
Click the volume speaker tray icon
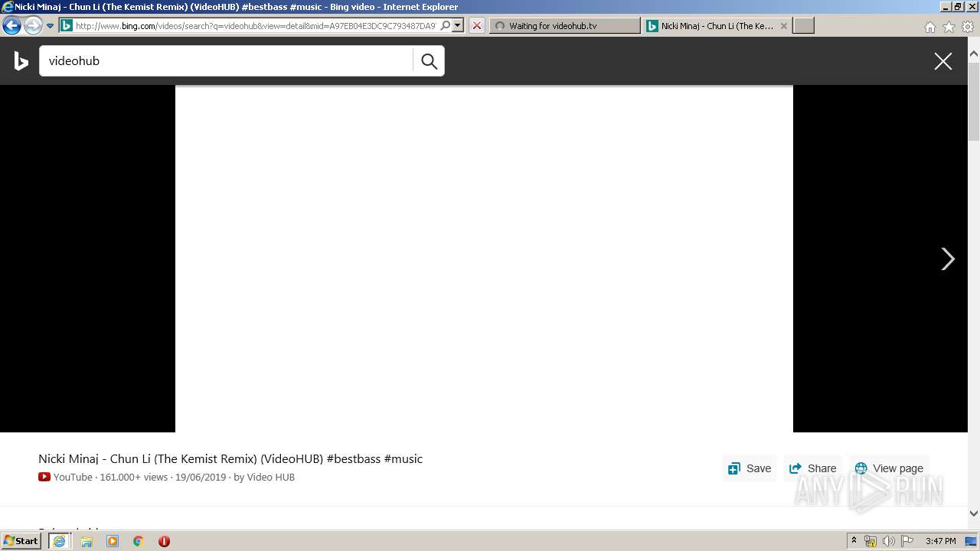click(x=889, y=541)
